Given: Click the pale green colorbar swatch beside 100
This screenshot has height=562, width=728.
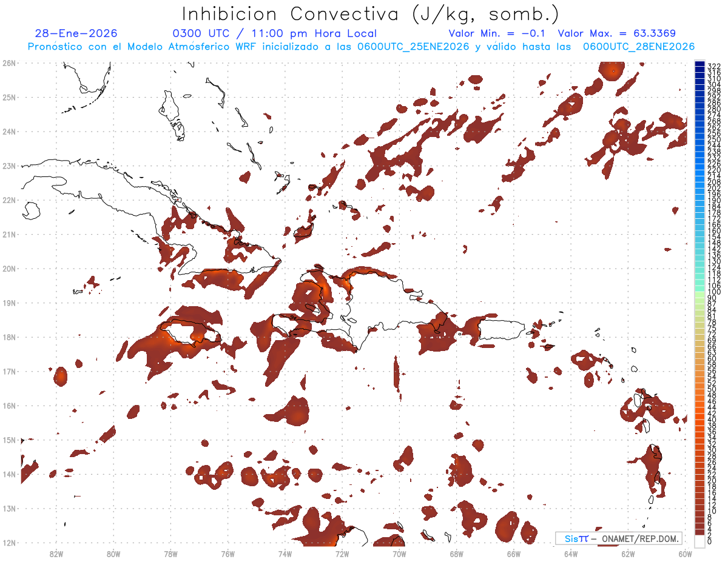Looking at the screenshot, I should point(699,293).
